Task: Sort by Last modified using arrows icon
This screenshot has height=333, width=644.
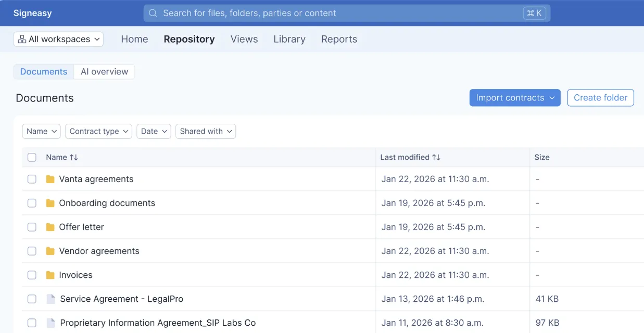Action: 436,157
